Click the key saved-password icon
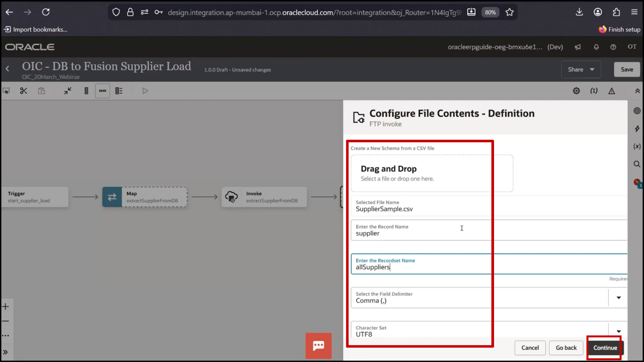This screenshot has width=644, height=362. click(159, 12)
